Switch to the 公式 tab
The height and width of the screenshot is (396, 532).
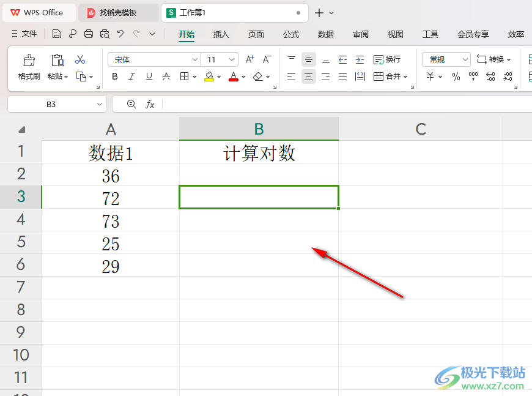coord(291,34)
